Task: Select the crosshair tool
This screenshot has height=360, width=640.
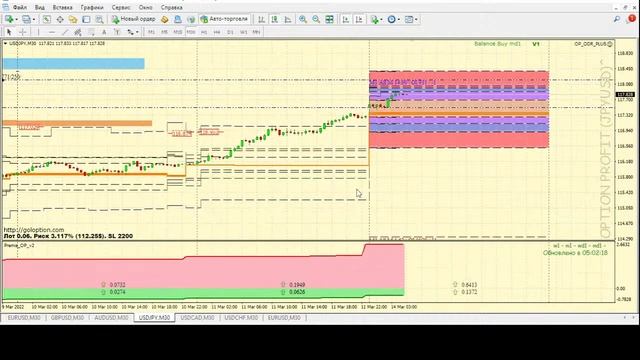Action: (x=23, y=32)
